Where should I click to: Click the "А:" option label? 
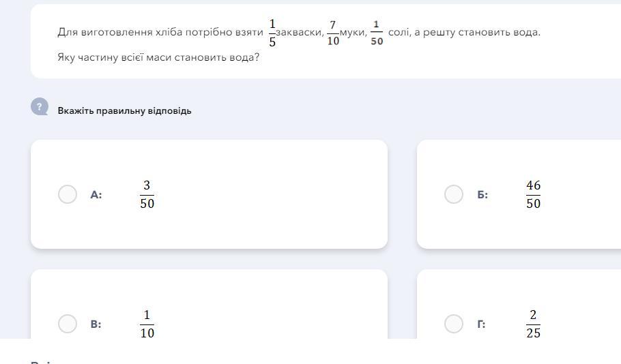coord(96,195)
